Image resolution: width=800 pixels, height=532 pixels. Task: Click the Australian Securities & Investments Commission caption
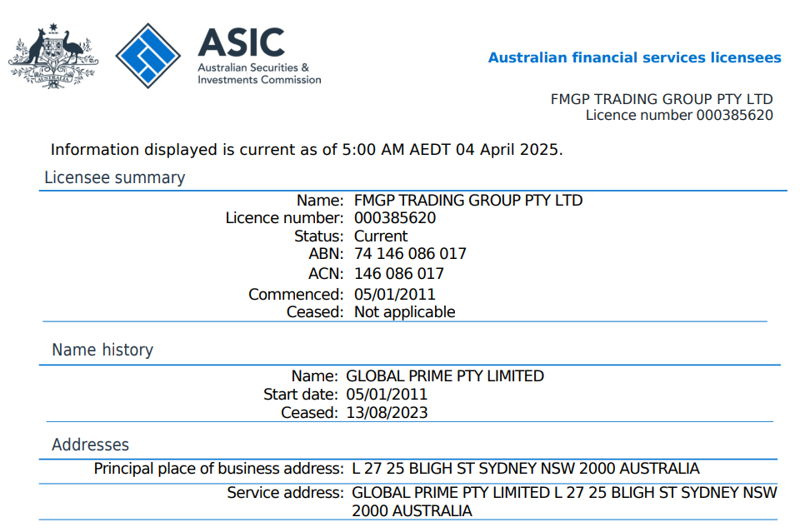coord(258,73)
